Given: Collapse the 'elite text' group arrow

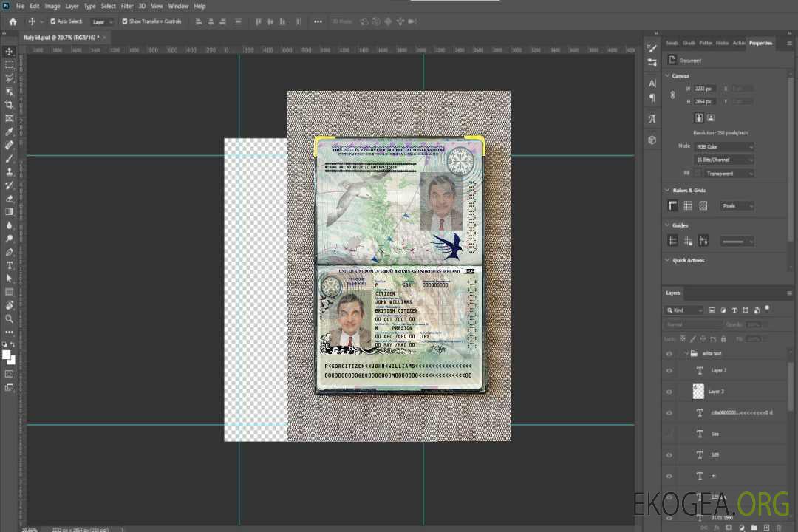Looking at the screenshot, I should tap(686, 353).
